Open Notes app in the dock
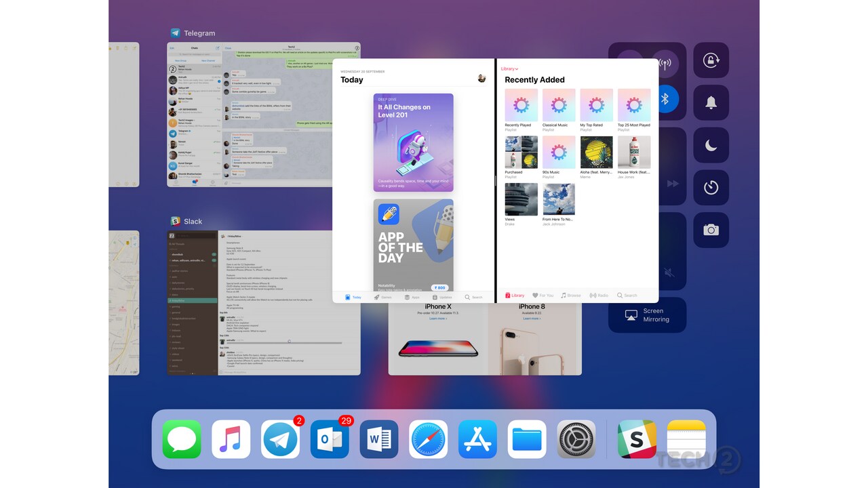 click(686, 439)
